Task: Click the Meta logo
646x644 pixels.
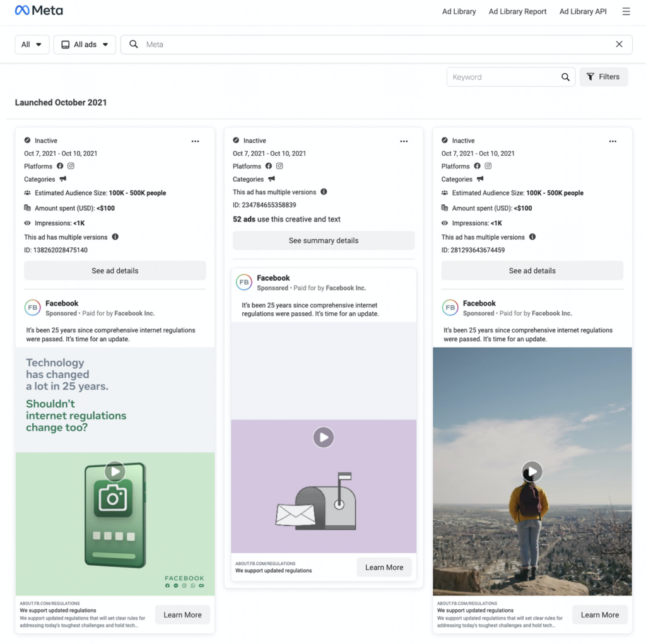Action: tap(39, 11)
